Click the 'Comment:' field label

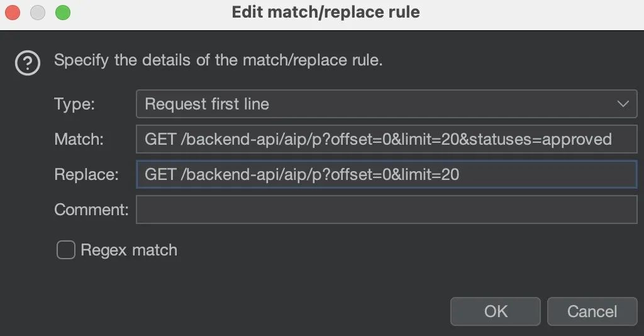tap(91, 210)
